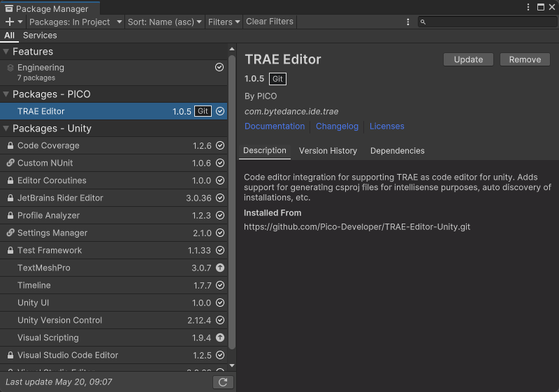Click the Profile Analyzer lock icon
The height and width of the screenshot is (392, 559).
(10, 215)
